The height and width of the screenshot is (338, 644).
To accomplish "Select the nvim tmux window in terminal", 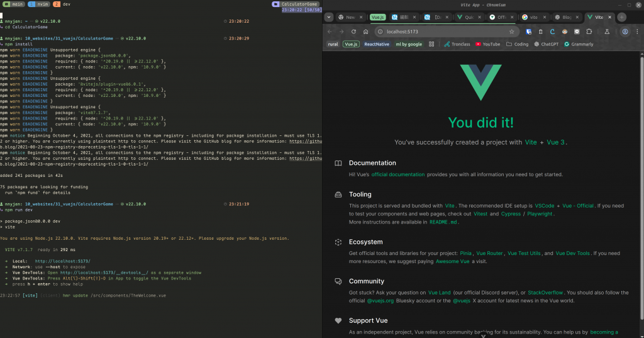I will (38, 4).
